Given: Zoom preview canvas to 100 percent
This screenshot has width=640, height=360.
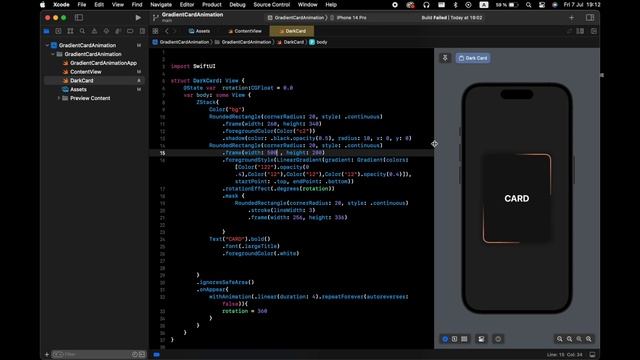Looking at the screenshot, I should 569,339.
